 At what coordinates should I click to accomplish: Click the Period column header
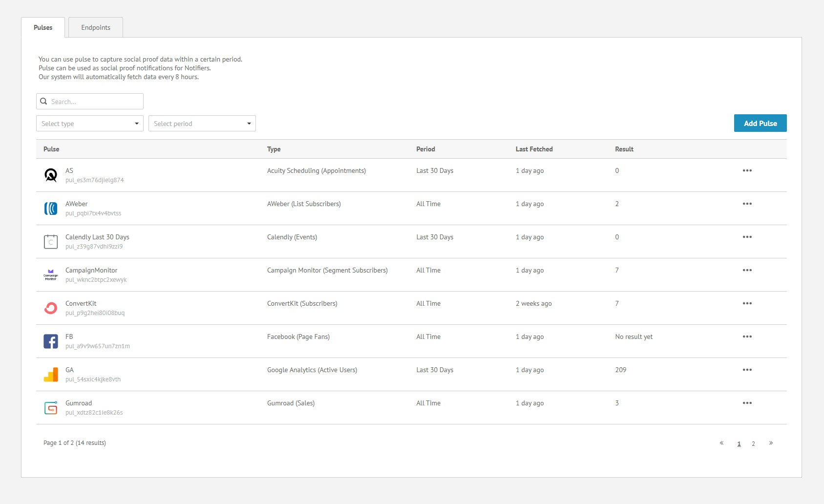pos(425,149)
